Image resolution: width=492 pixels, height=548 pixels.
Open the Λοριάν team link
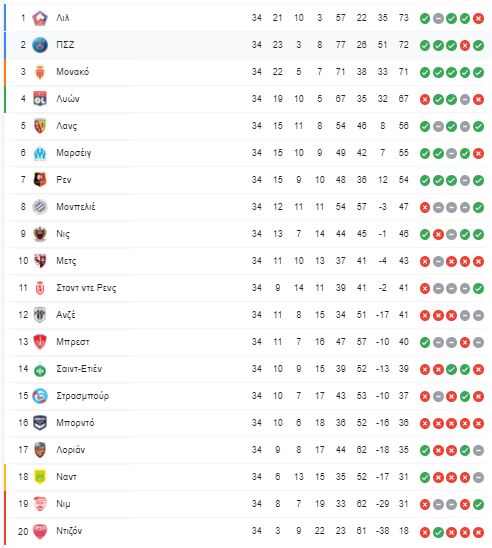pyautogui.click(x=71, y=450)
